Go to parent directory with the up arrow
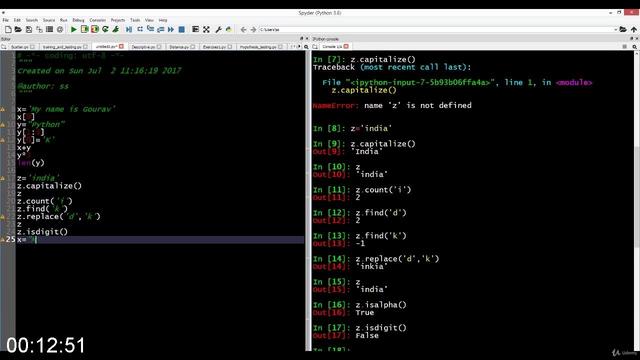Image resolution: width=640 pixels, height=360 pixels. (x=633, y=29)
